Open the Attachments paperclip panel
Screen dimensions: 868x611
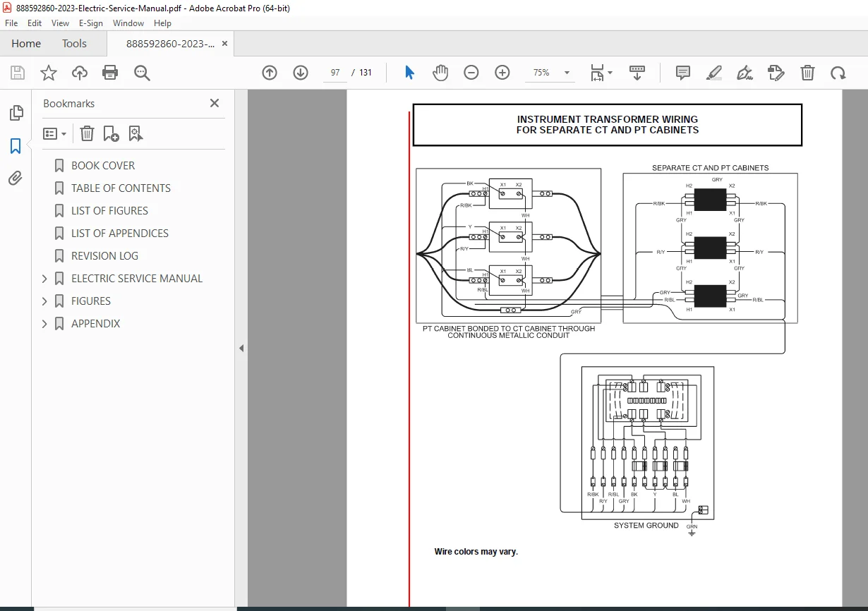(16, 179)
